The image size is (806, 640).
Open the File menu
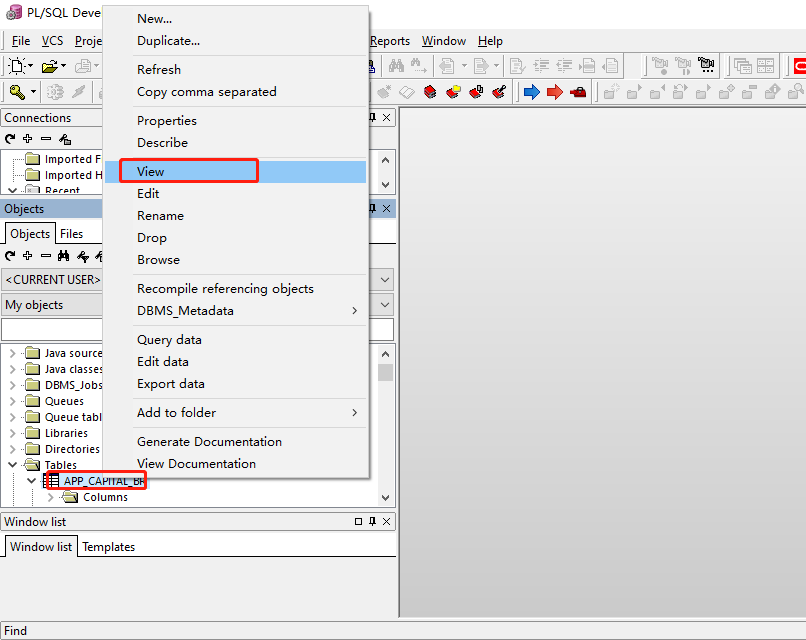21,41
